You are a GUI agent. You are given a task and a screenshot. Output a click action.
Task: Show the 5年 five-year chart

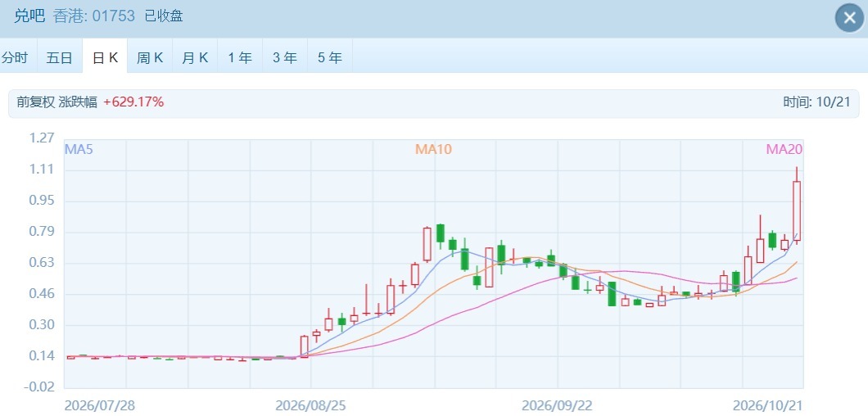330,57
